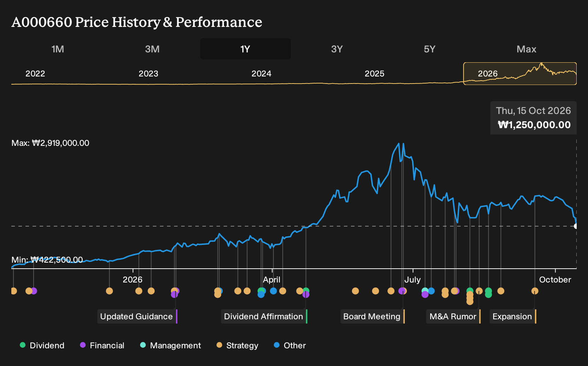The width and height of the screenshot is (588, 366).
Task: Click the green Dividend dot topping the orange stack
Action: (470, 291)
